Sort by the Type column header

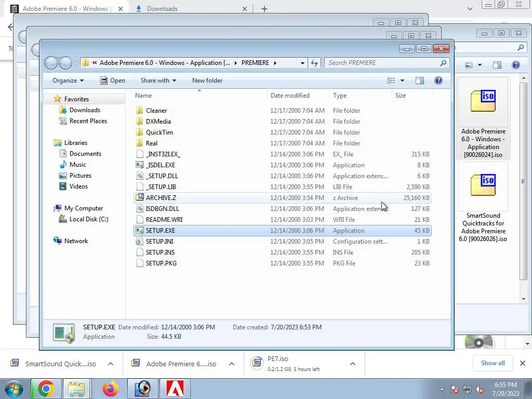[361, 96]
